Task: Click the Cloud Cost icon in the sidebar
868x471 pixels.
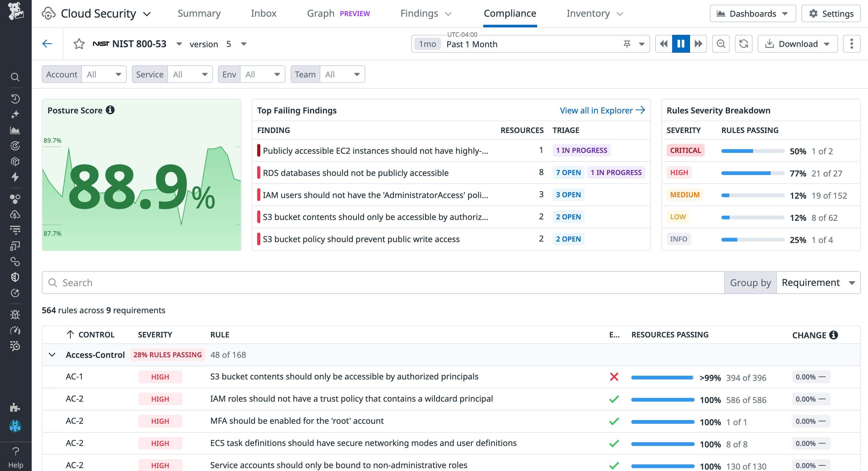Action: coord(16,214)
